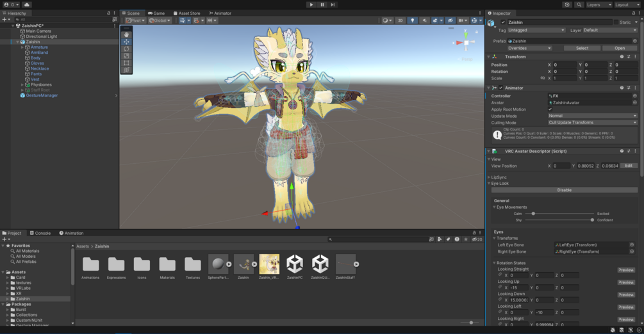Click the prefab Select button
This screenshot has width=644, height=334.
click(582, 48)
